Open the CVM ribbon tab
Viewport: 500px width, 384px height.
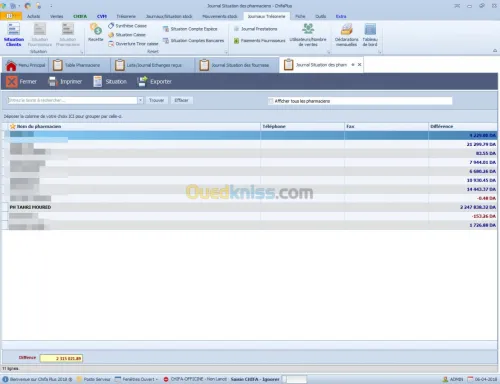[x=102, y=16]
